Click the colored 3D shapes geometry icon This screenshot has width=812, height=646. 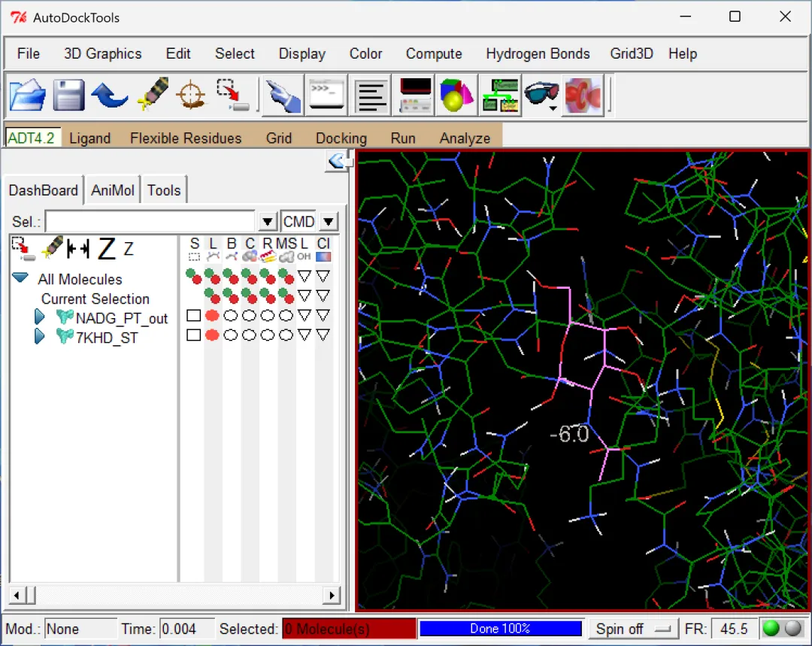(x=456, y=96)
